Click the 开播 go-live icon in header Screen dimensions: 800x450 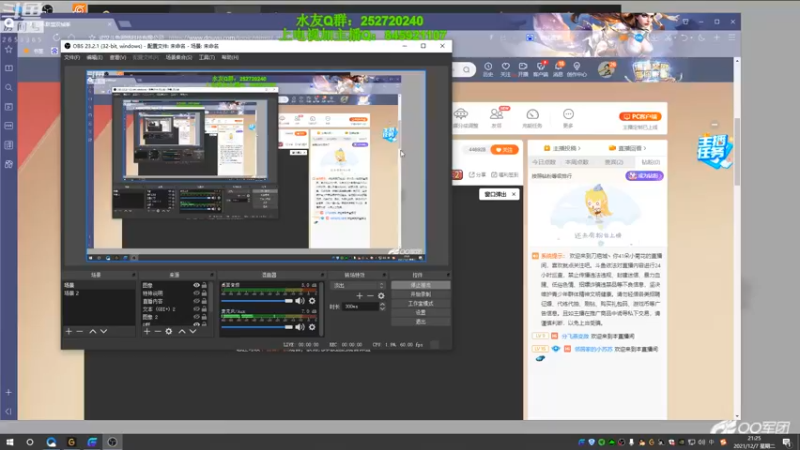[x=523, y=69]
